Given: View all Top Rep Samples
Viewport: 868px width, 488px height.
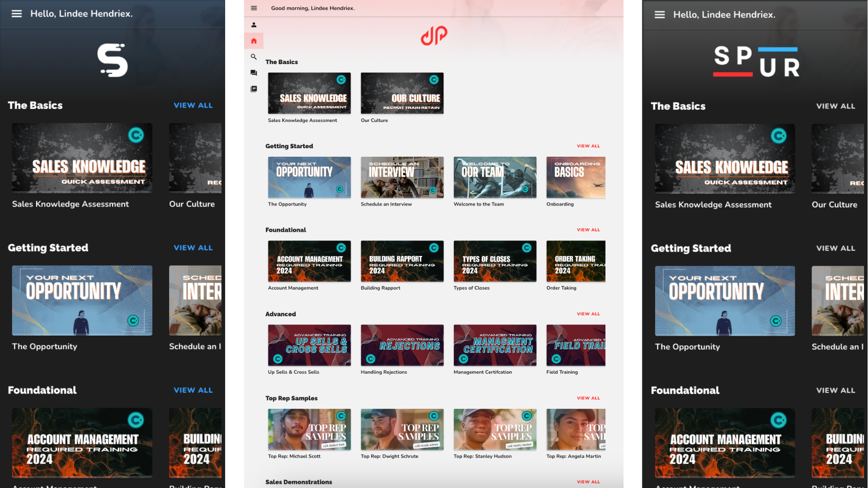Looking at the screenshot, I should [588, 398].
